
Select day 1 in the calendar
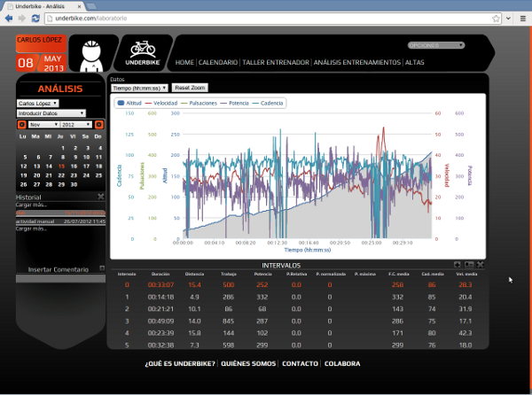click(63, 148)
